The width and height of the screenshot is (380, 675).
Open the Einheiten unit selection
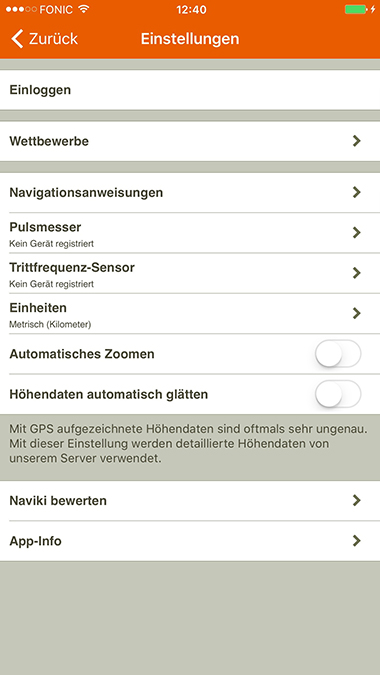pos(190,313)
